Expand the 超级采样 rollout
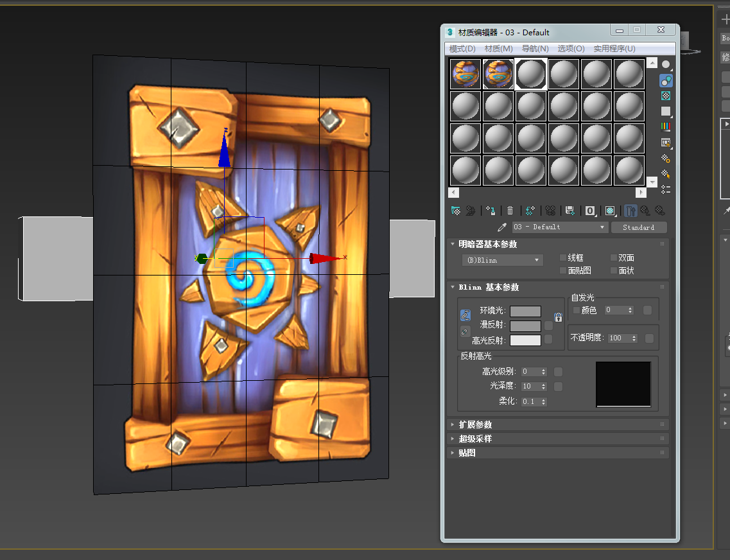Image resolution: width=730 pixels, height=560 pixels. (x=558, y=439)
